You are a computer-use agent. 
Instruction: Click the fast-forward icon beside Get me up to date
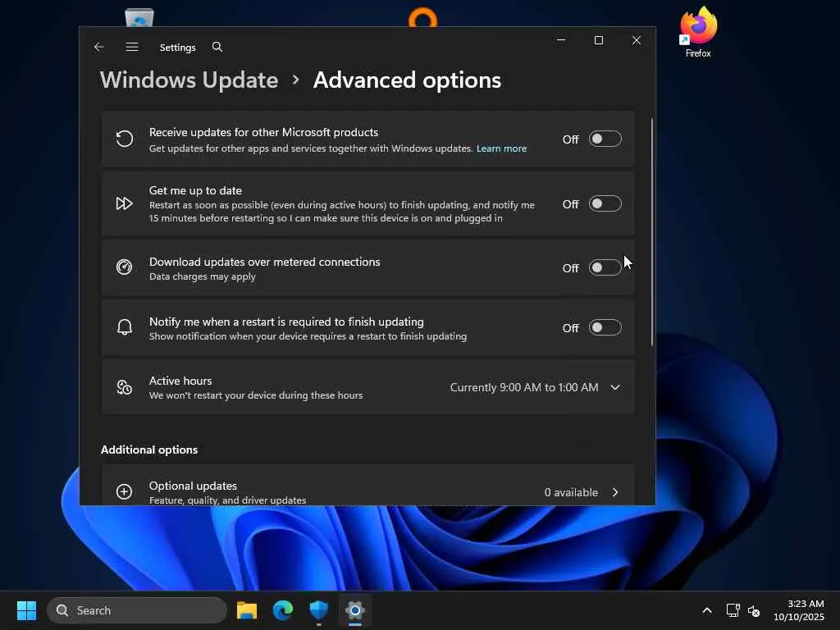125,203
